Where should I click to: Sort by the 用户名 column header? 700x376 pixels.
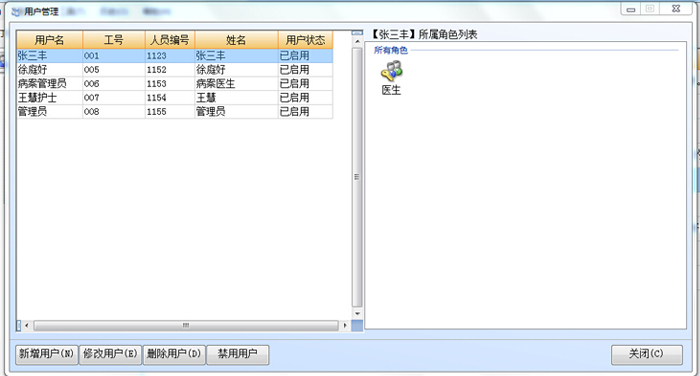[50, 40]
